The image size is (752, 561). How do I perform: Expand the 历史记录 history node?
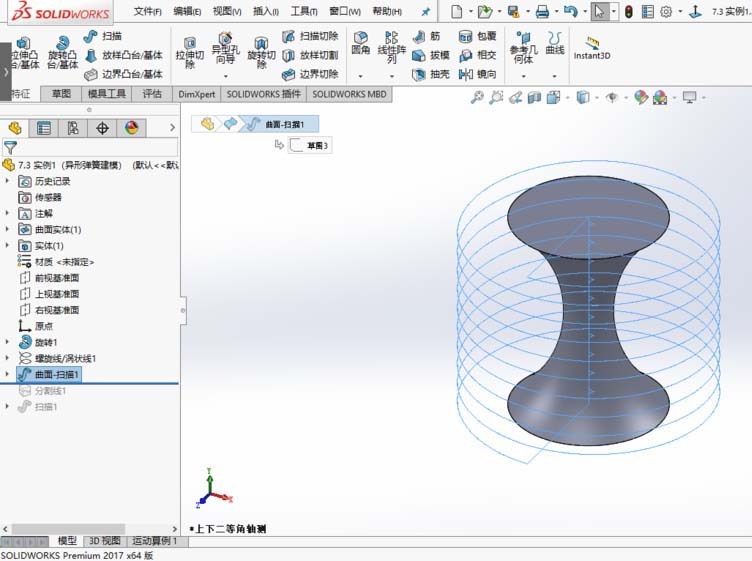point(7,181)
